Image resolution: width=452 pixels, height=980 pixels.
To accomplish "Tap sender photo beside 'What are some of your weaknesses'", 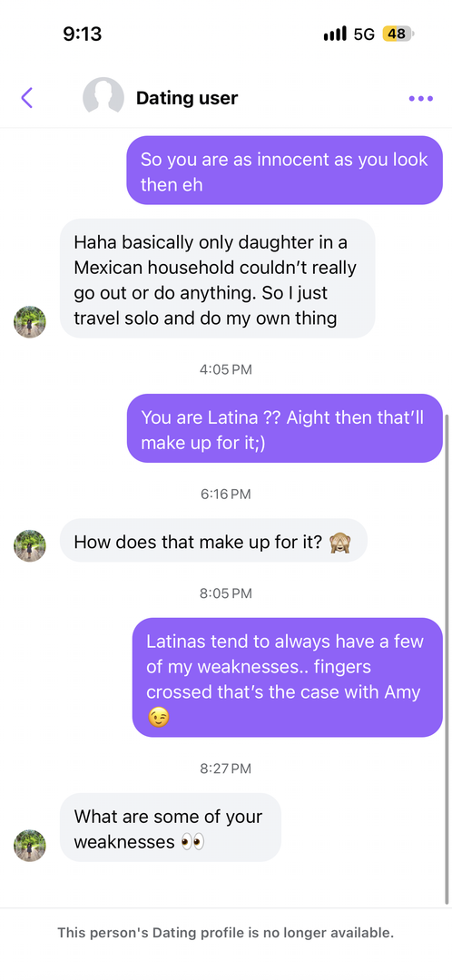I will tap(29, 846).
